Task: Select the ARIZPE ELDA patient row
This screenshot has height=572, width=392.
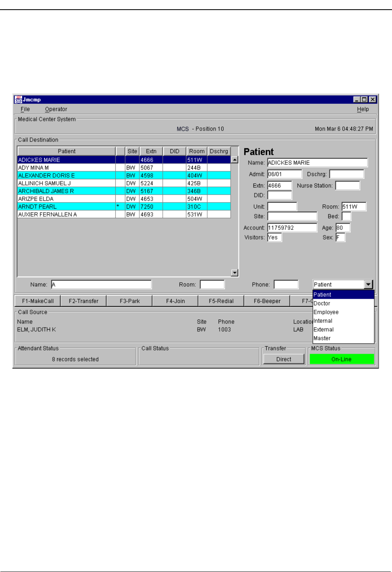Action: (x=124, y=199)
